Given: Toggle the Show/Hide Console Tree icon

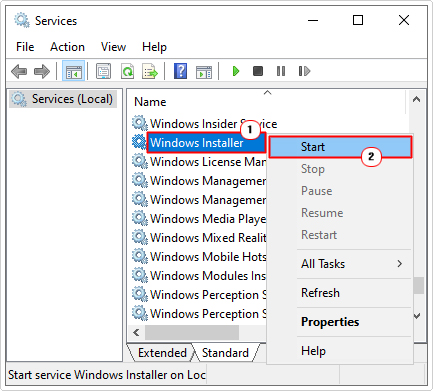Looking at the screenshot, I should tap(74, 71).
